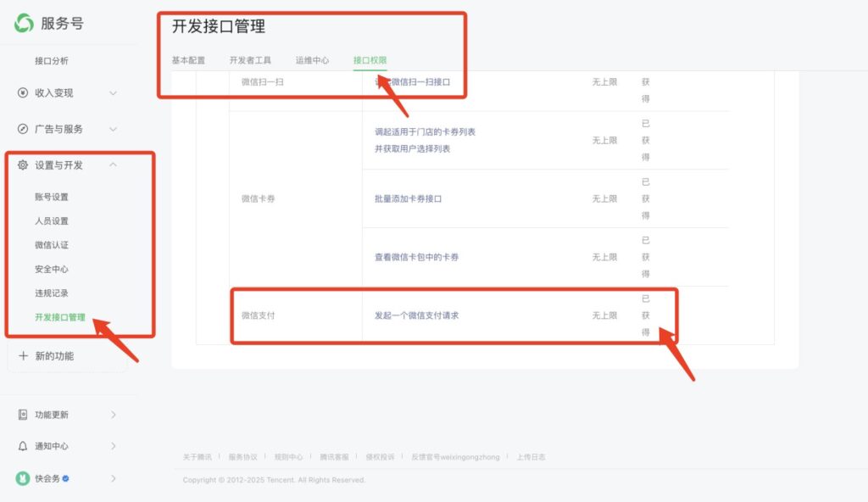Click 收入变现 menu label
Image resolution: width=868 pixels, height=502 pixels.
tap(53, 92)
